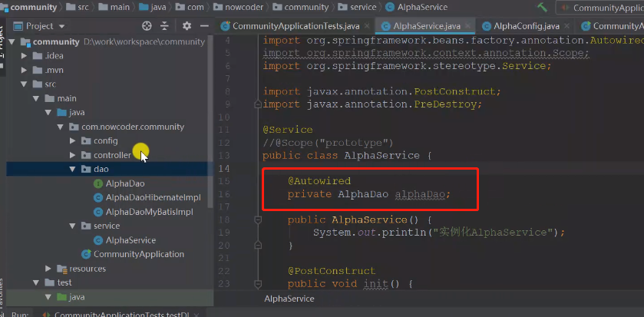Open the Project panel settings gear
Image resolution: width=644 pixels, height=317 pixels.
tap(187, 26)
